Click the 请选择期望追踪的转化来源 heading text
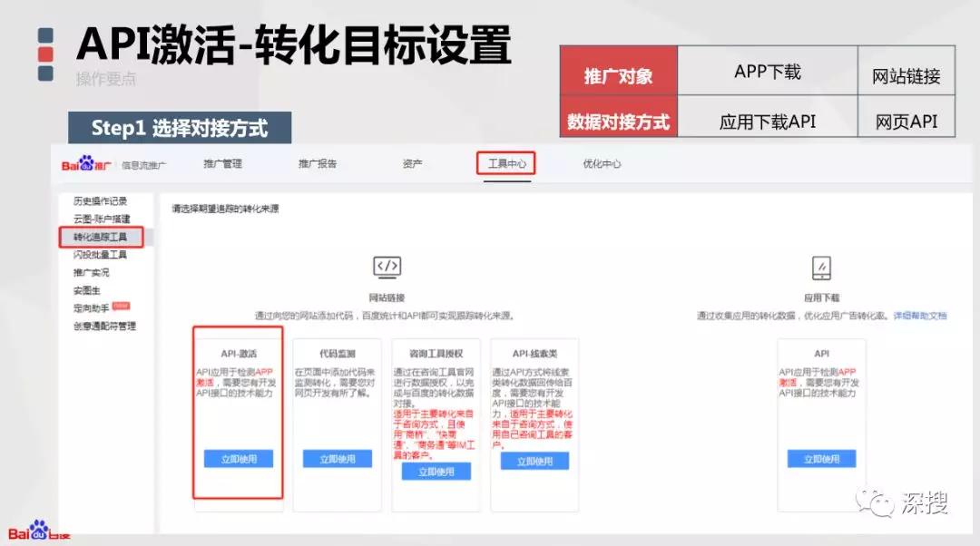The width and height of the screenshot is (980, 546). 226,209
